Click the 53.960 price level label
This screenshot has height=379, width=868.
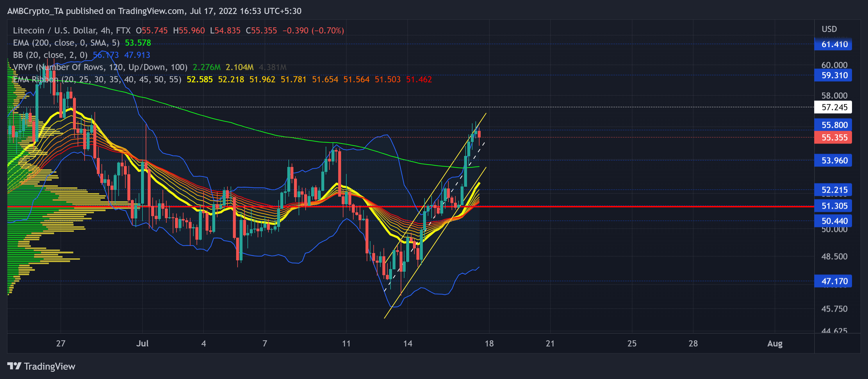833,160
